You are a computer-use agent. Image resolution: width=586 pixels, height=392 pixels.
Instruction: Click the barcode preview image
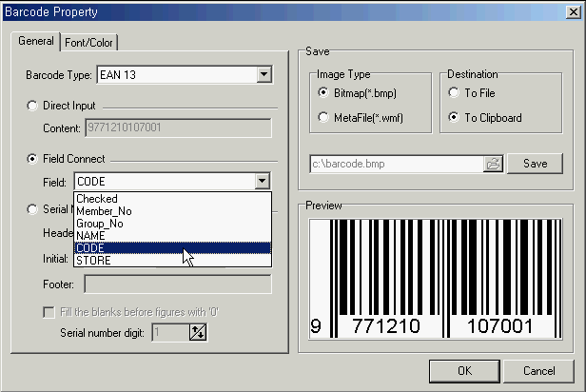point(436,279)
